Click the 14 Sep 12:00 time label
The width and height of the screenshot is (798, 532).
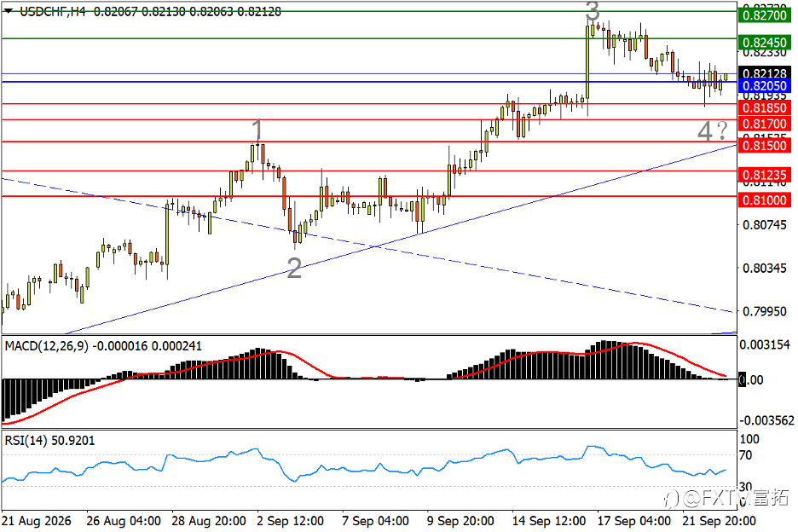coord(549,521)
